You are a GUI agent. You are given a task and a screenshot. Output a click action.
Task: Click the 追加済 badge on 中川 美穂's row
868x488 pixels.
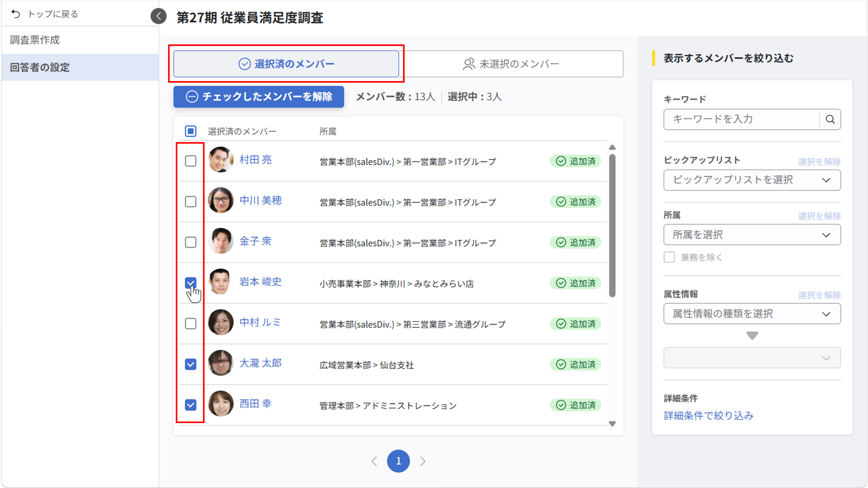click(x=575, y=202)
